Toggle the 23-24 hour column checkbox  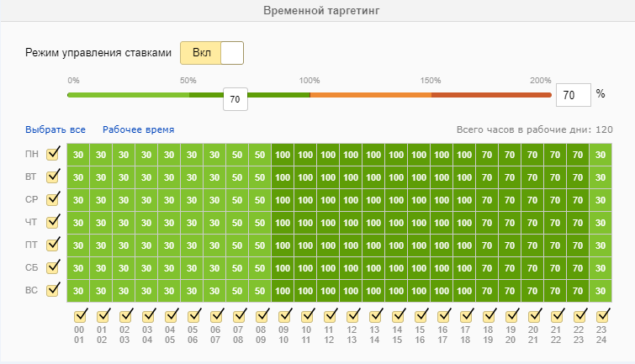[x=602, y=315]
